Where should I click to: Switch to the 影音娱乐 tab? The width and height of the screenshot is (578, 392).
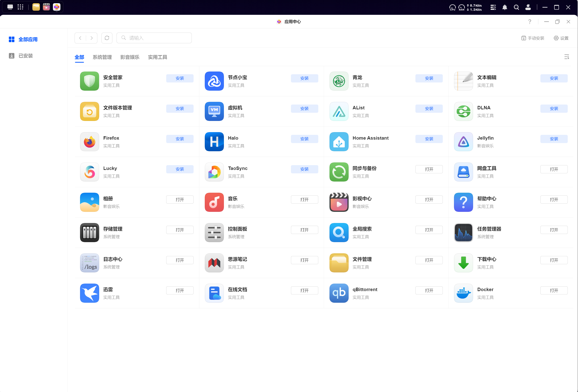(130, 57)
